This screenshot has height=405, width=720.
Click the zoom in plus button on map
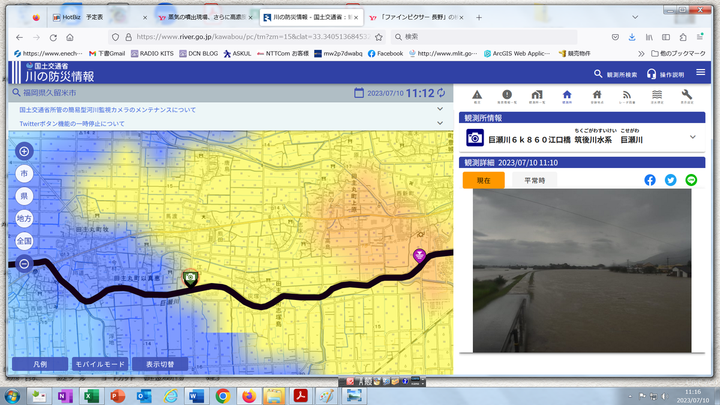pyautogui.click(x=25, y=152)
